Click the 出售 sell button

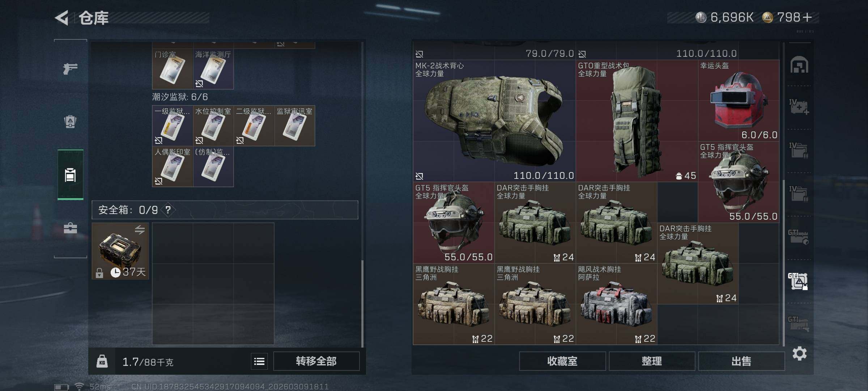click(741, 361)
